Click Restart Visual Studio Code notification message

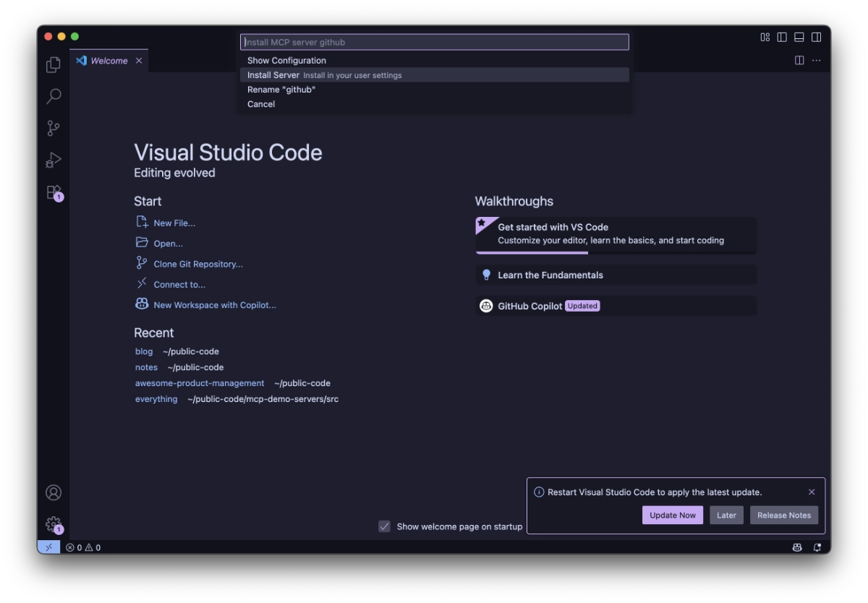[655, 492]
